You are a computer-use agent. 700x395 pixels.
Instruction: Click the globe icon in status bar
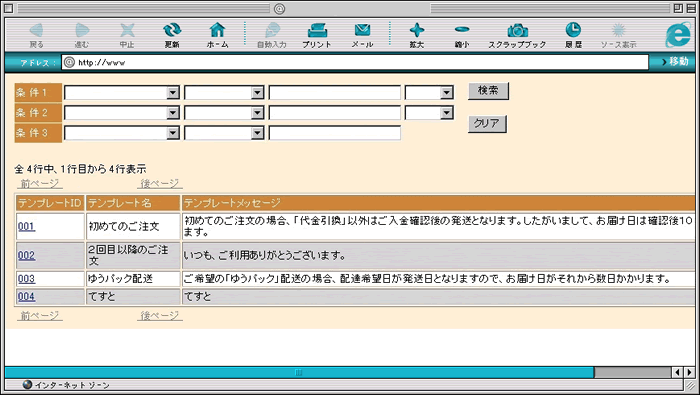(27, 385)
